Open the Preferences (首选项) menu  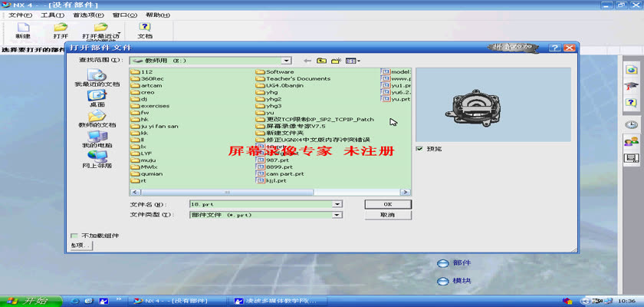(x=88, y=15)
